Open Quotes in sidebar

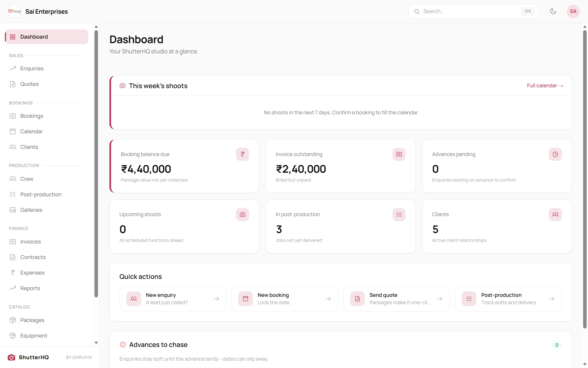tap(46, 84)
